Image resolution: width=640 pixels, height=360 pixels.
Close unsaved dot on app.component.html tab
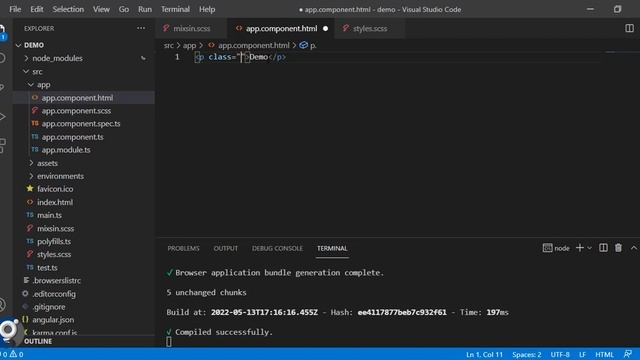[325, 29]
